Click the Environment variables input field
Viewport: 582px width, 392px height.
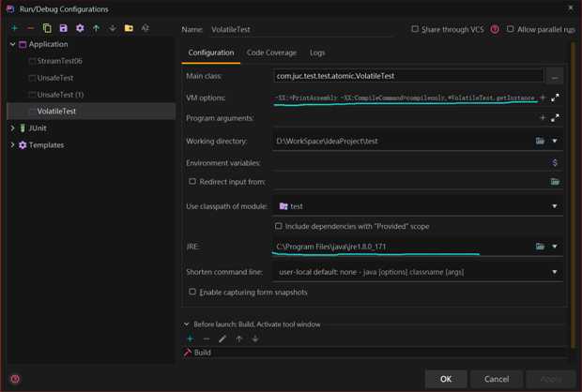point(410,163)
